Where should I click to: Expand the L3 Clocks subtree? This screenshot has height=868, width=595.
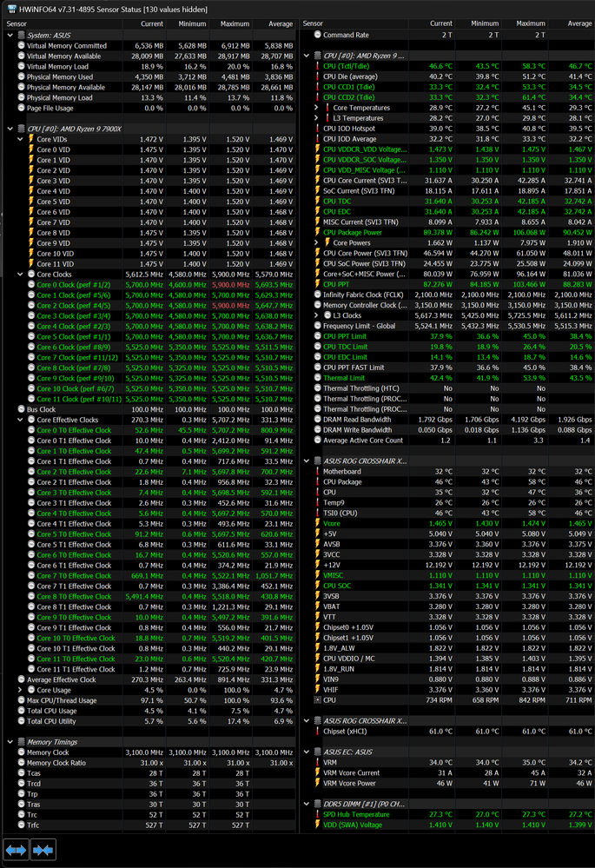click(316, 315)
